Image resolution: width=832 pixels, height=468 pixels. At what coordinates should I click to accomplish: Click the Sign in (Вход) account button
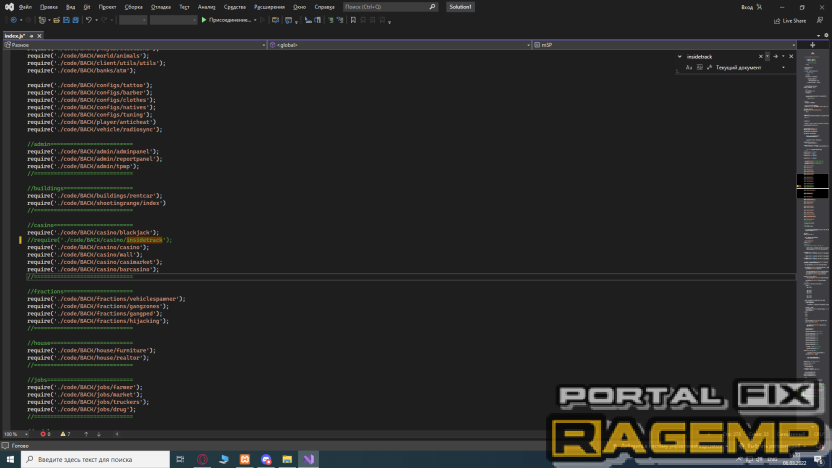point(751,7)
